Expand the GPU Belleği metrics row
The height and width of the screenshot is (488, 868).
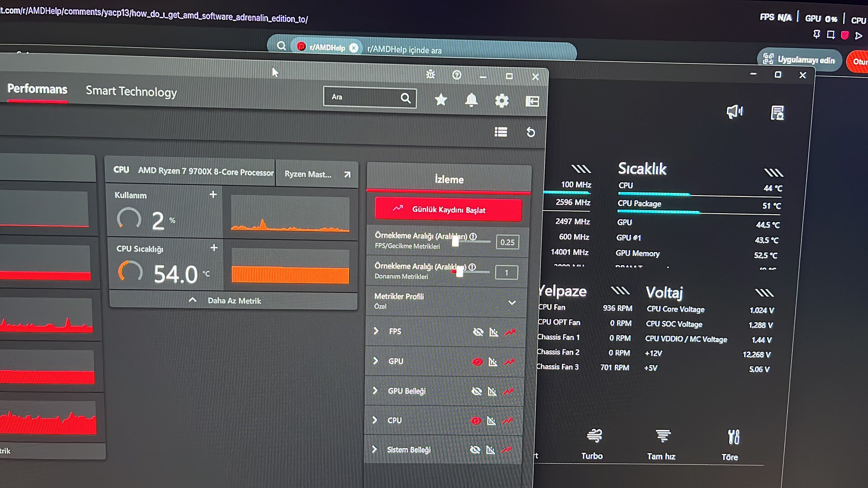click(375, 390)
